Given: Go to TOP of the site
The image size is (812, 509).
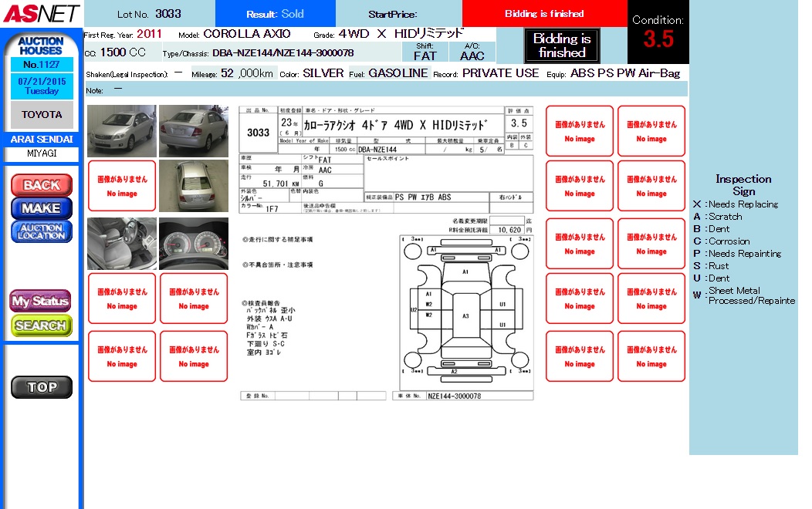Looking at the screenshot, I should pyautogui.click(x=42, y=387).
